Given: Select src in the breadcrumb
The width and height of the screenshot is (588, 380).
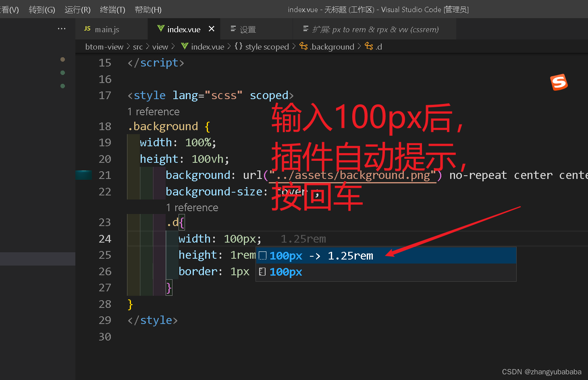Looking at the screenshot, I should point(138,47).
